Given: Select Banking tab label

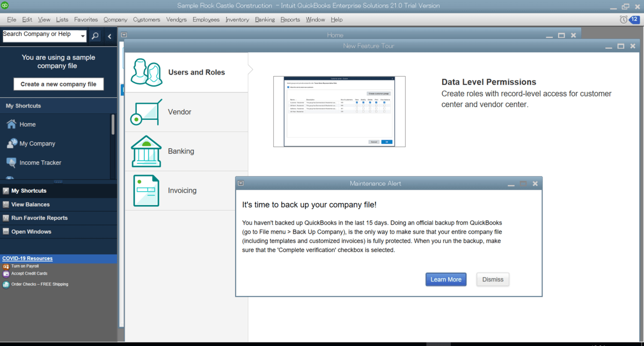Looking at the screenshot, I should 181,151.
